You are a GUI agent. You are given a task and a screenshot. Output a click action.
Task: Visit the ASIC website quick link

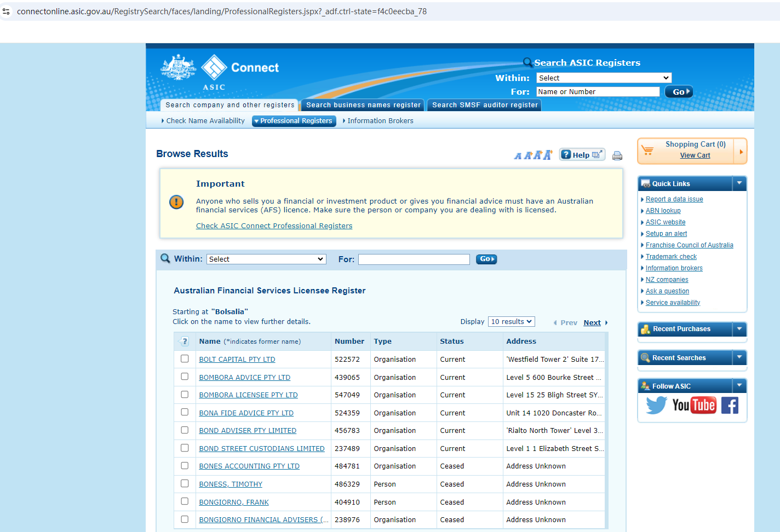coord(666,222)
